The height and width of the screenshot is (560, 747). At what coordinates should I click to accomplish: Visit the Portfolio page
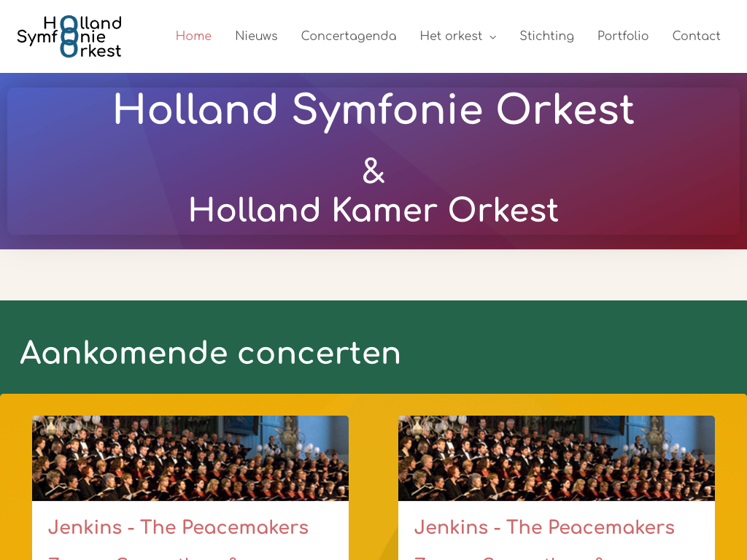(623, 36)
